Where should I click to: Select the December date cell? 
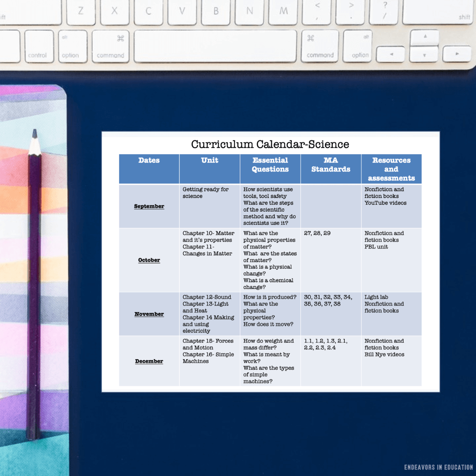tap(149, 361)
